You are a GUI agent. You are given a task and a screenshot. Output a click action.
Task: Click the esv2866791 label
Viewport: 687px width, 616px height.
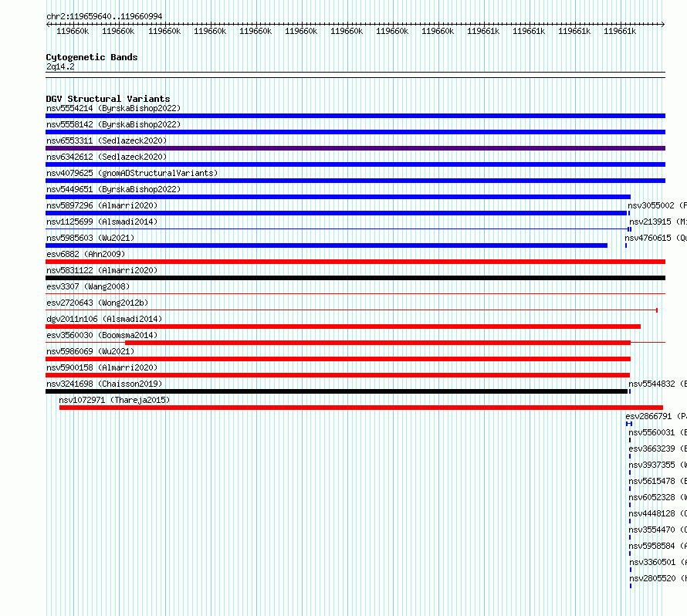[656, 416]
